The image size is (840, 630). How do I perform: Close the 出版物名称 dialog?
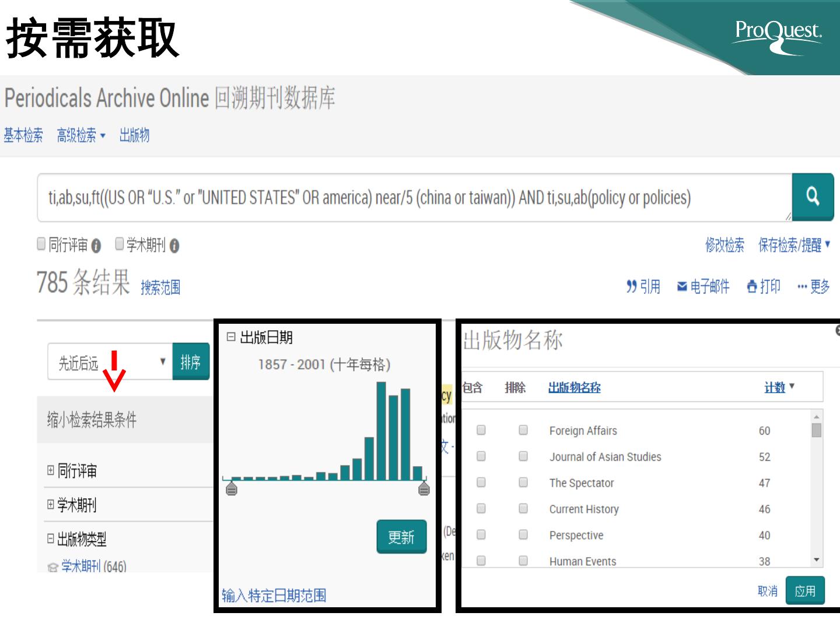(838, 330)
